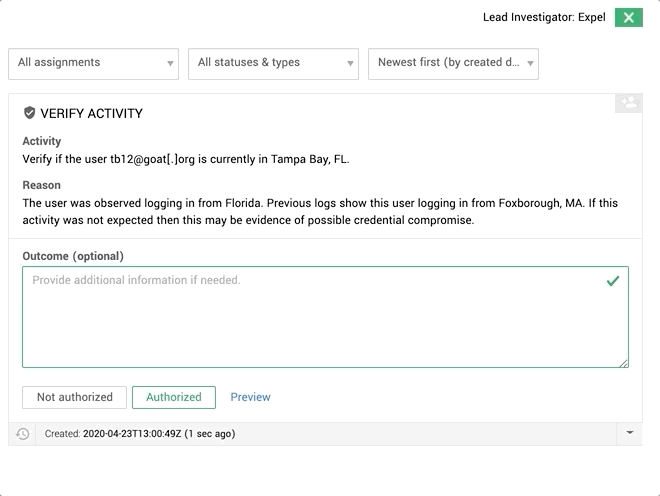Viewport: 660px width, 496px height.
Task: Click the Created timestamp text
Action: pyautogui.click(x=140, y=434)
